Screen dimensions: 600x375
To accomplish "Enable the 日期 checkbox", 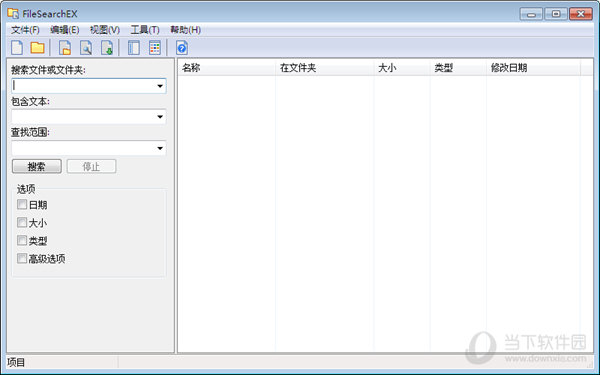I will tap(22, 204).
